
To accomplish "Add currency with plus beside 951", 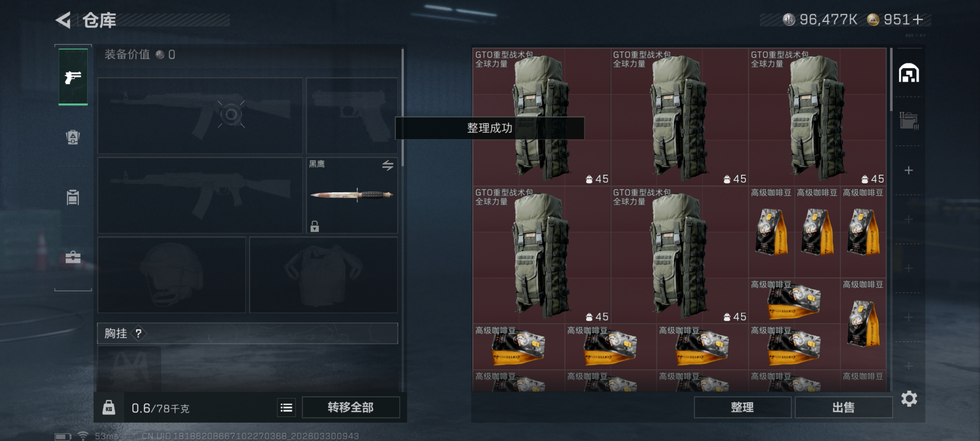I will click(x=917, y=19).
